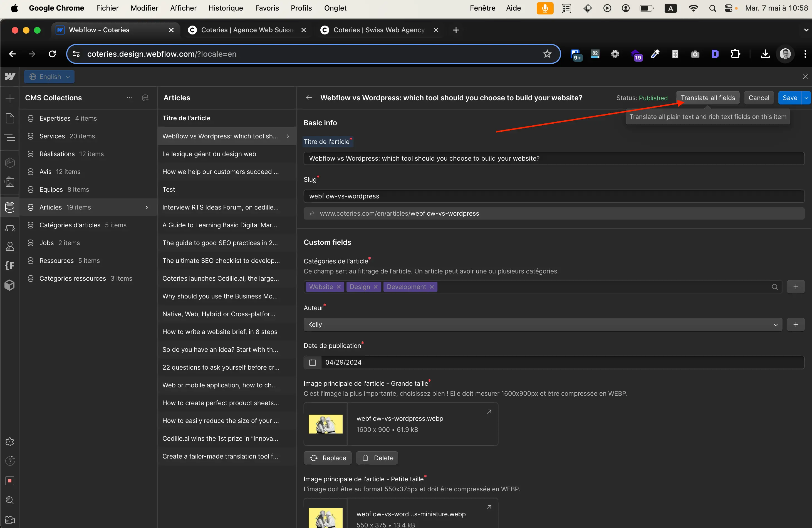Switch to Coteries Swiss Web Agency tab
The image size is (812, 528).
pos(379,30)
